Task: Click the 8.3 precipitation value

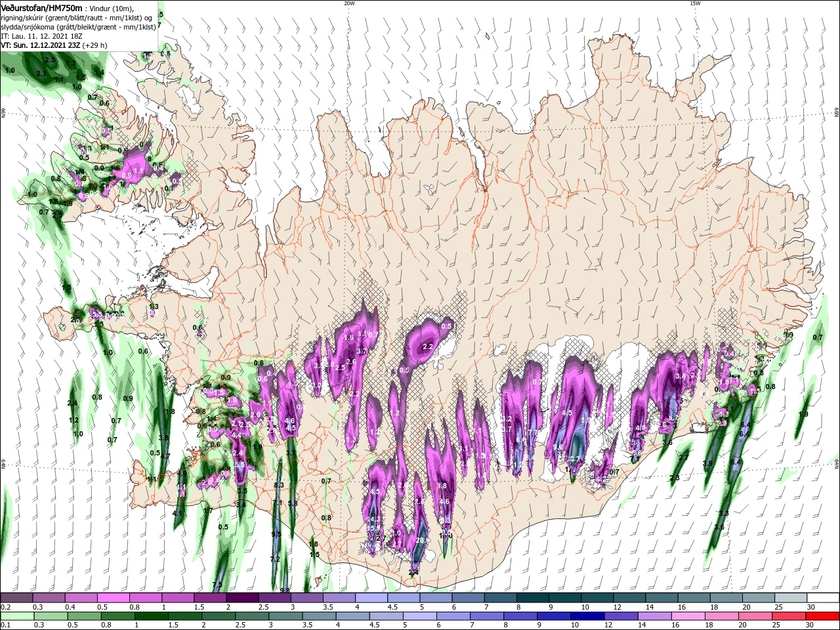Action: 278,485
